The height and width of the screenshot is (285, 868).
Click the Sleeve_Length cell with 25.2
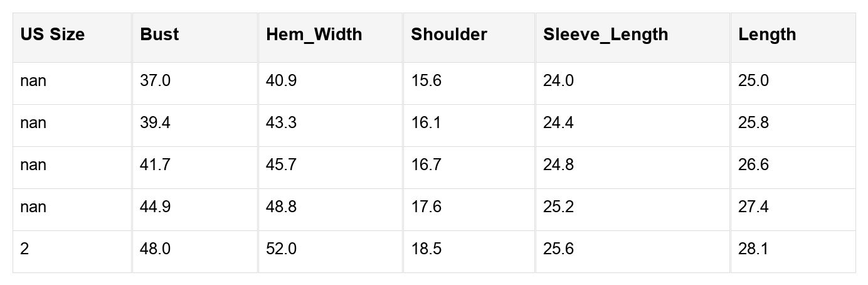pos(558,207)
